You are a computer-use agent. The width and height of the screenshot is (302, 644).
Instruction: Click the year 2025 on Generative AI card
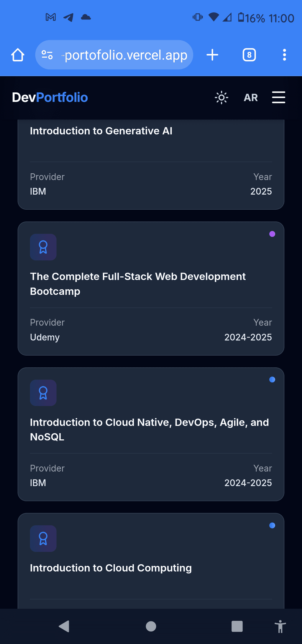[x=261, y=191]
